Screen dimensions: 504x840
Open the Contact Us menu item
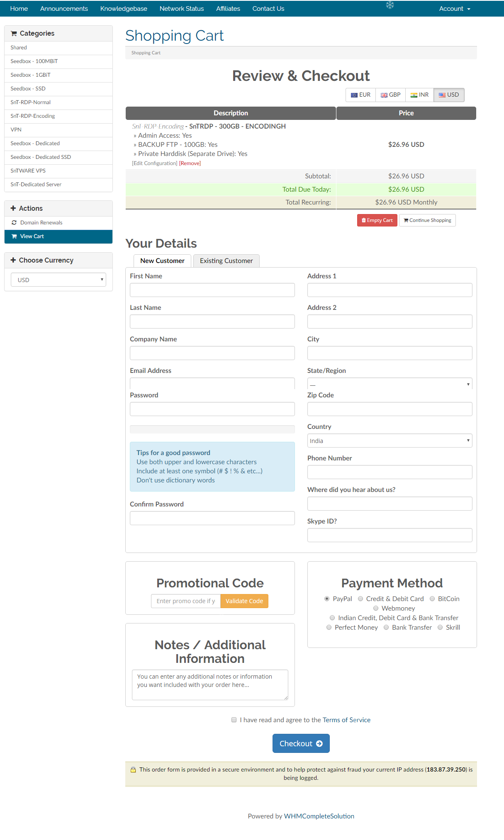click(268, 9)
